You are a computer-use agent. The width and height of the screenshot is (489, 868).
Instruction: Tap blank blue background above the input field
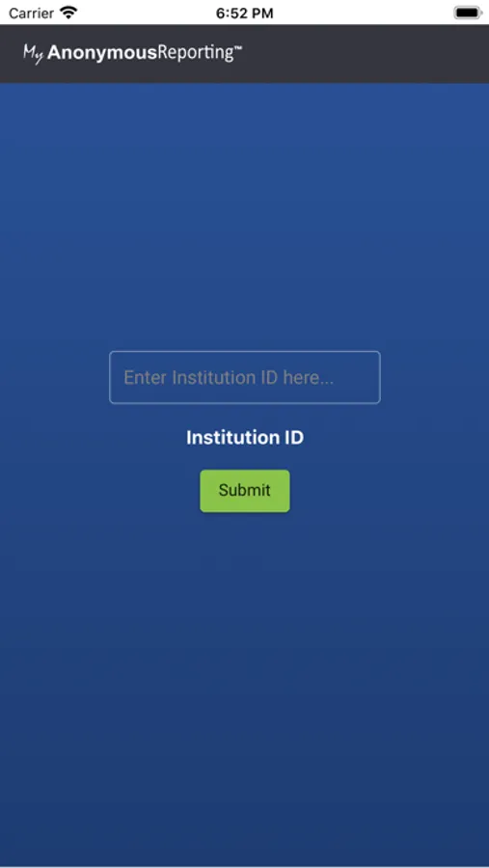[245, 222]
